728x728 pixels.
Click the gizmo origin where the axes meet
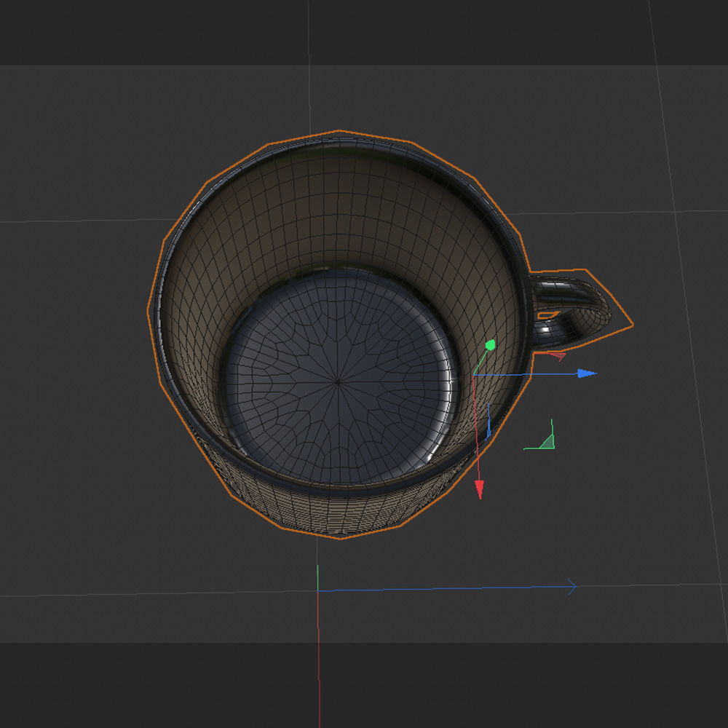(x=474, y=375)
